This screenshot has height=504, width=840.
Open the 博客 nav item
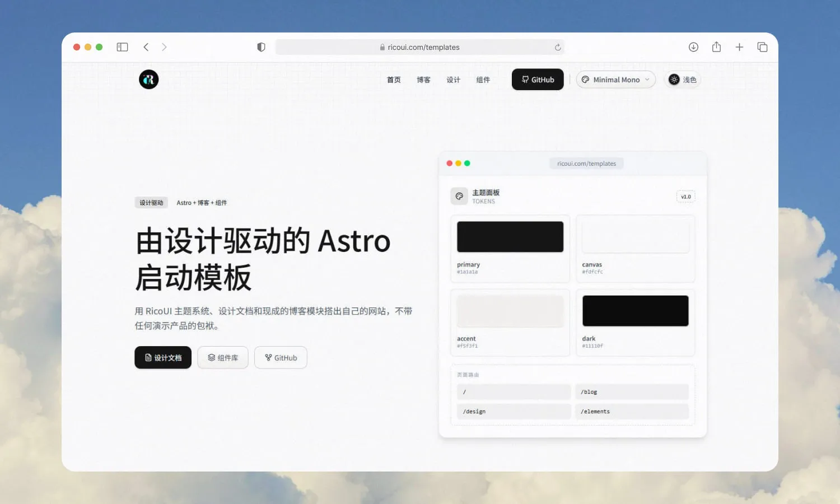[x=423, y=80]
